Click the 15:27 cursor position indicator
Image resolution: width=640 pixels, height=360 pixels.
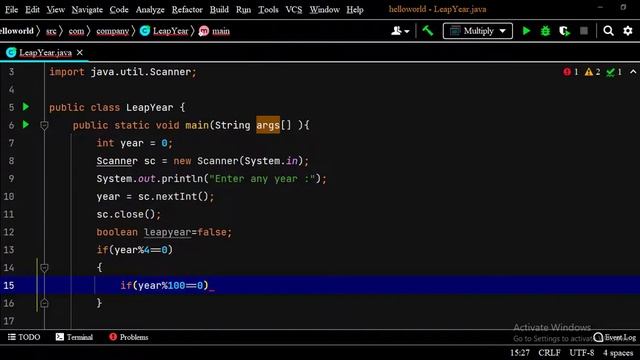coord(520,353)
